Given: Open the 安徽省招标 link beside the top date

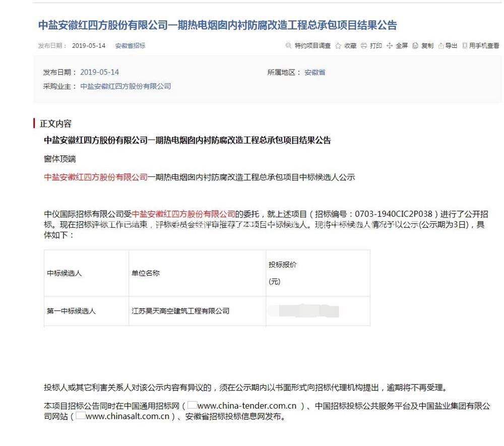Looking at the screenshot, I should tap(130, 46).
